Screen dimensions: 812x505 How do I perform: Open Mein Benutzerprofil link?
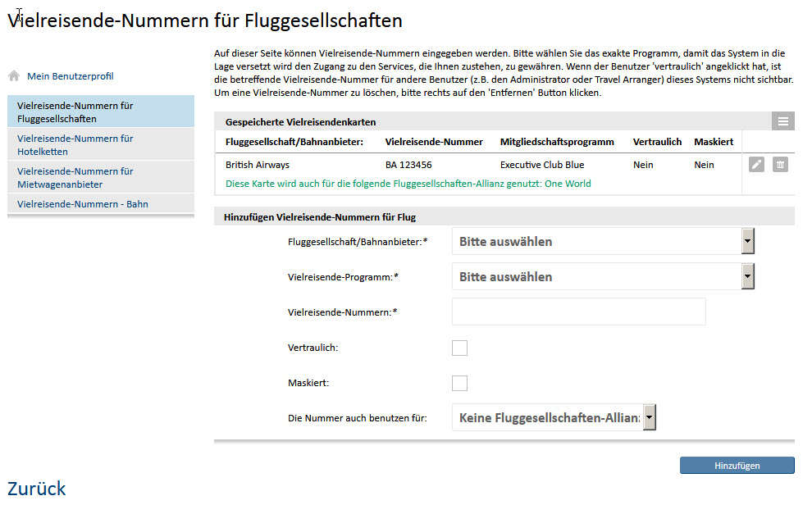coord(71,76)
